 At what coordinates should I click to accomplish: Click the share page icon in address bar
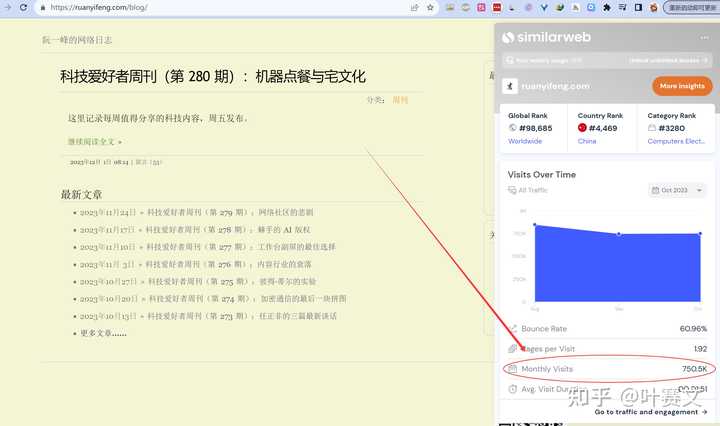[415, 7]
